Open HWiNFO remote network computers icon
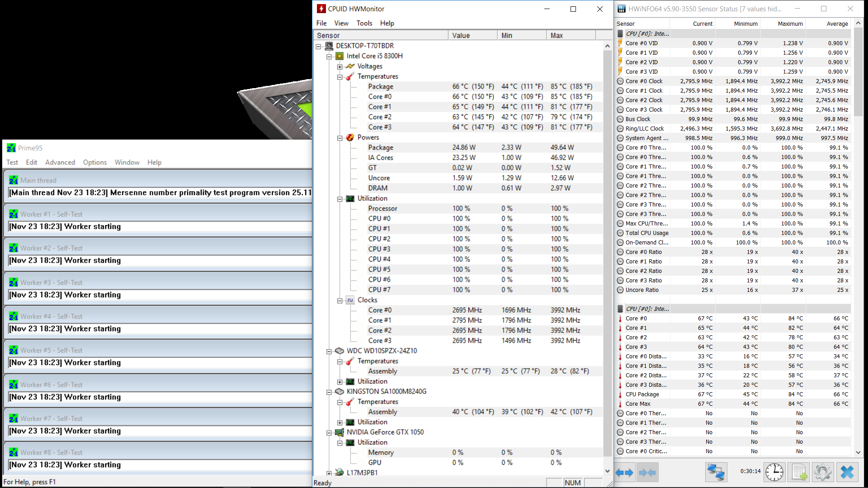The height and width of the screenshot is (488, 868). (x=716, y=473)
